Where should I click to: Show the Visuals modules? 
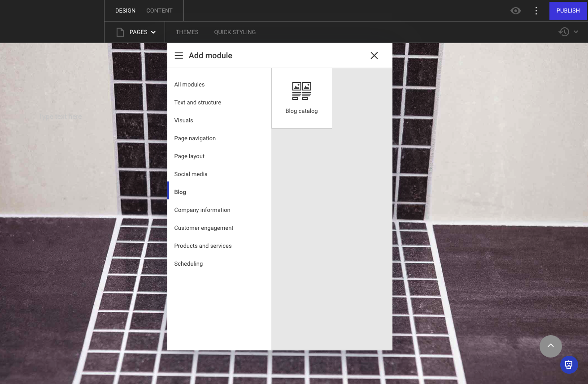click(x=219, y=121)
